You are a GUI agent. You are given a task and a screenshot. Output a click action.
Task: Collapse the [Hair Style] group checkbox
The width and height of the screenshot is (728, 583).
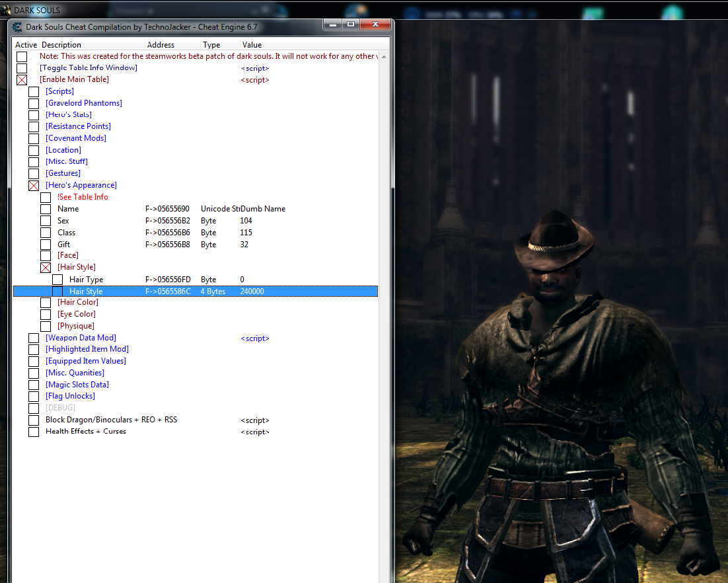coord(46,268)
